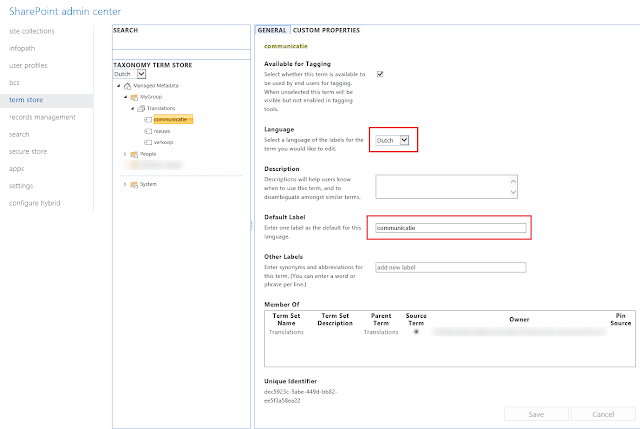
Task: Uncheck the Available for Tagging checkbox
Action: tap(379, 74)
